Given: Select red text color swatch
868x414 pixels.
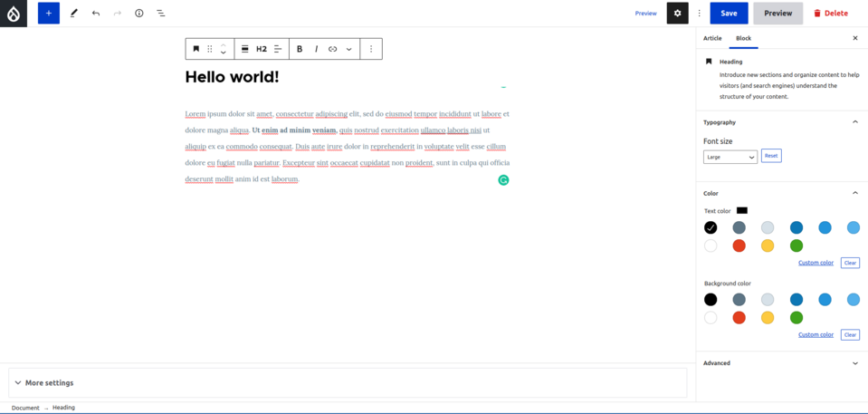Looking at the screenshot, I should tap(739, 246).
